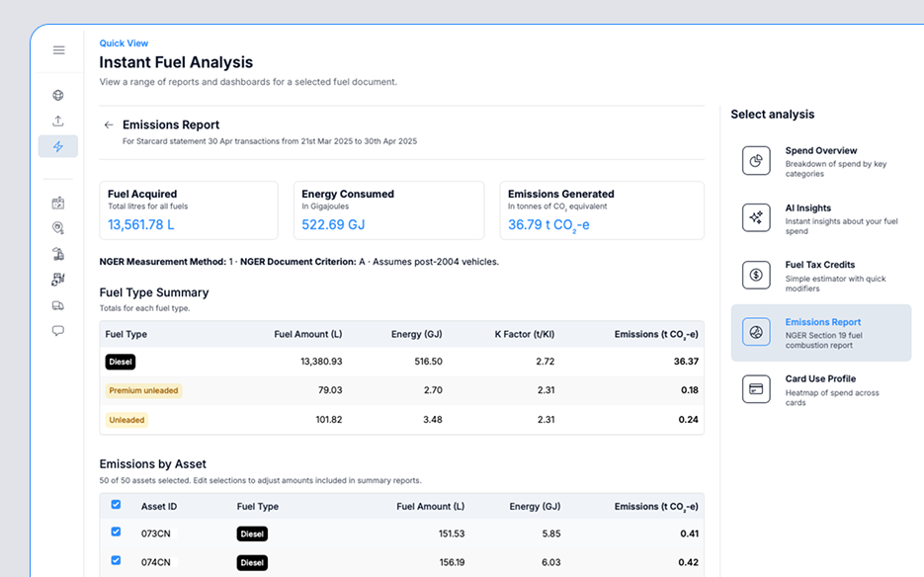The height and width of the screenshot is (577, 924).
Task: Click the upload icon in sidebar
Action: [58, 122]
